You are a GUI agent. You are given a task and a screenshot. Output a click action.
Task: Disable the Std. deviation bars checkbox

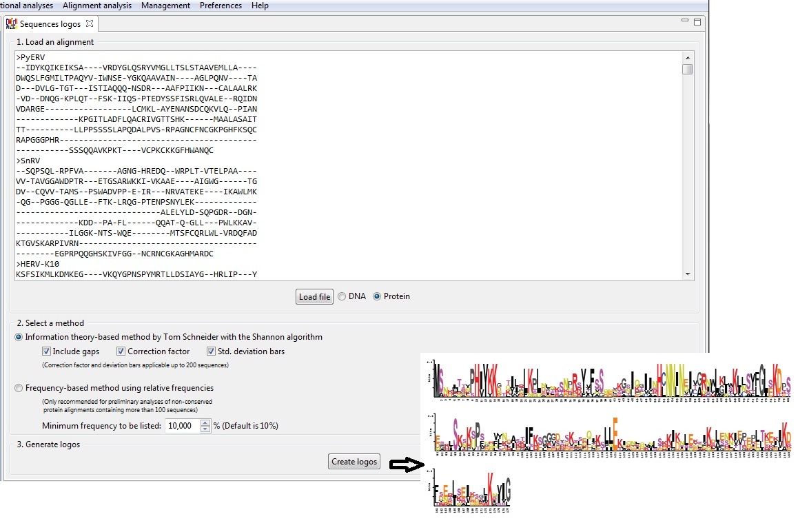212,351
